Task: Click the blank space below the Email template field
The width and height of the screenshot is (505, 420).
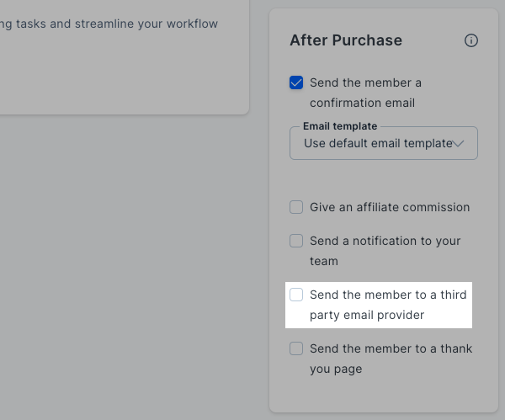Action: click(383, 178)
